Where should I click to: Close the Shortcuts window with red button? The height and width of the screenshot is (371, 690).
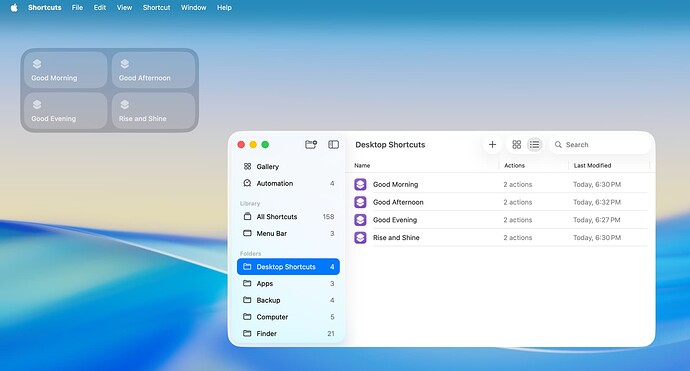click(241, 144)
